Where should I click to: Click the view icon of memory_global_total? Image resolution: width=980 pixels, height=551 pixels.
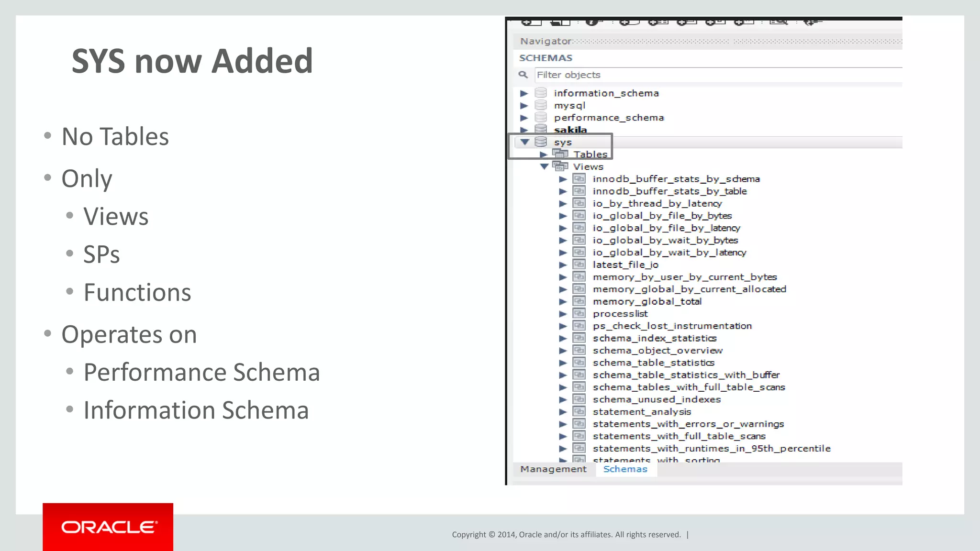579,301
